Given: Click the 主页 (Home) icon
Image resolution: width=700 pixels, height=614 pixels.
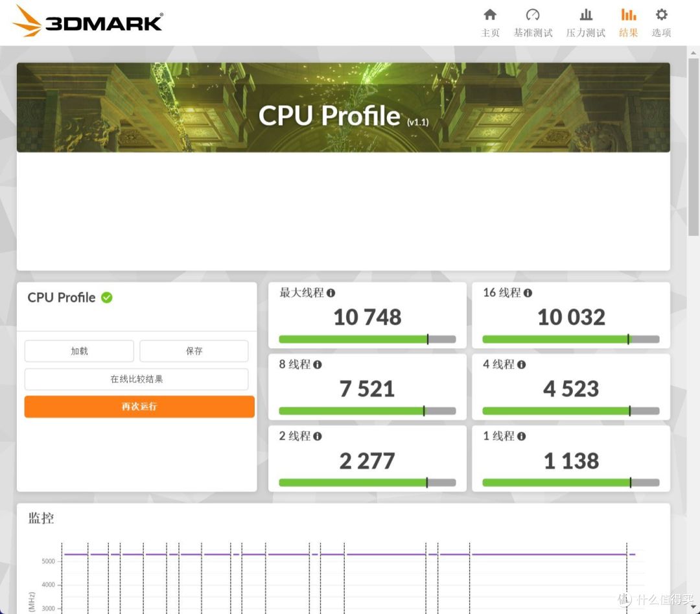Looking at the screenshot, I should [x=491, y=16].
